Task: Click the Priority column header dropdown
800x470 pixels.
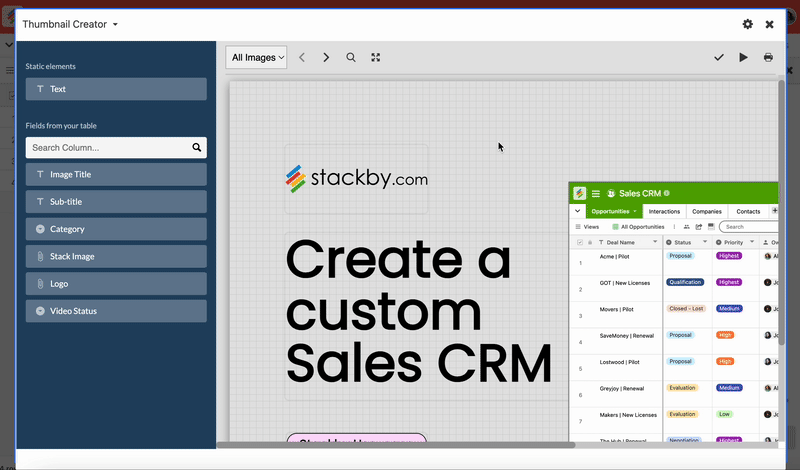Action: click(752, 242)
